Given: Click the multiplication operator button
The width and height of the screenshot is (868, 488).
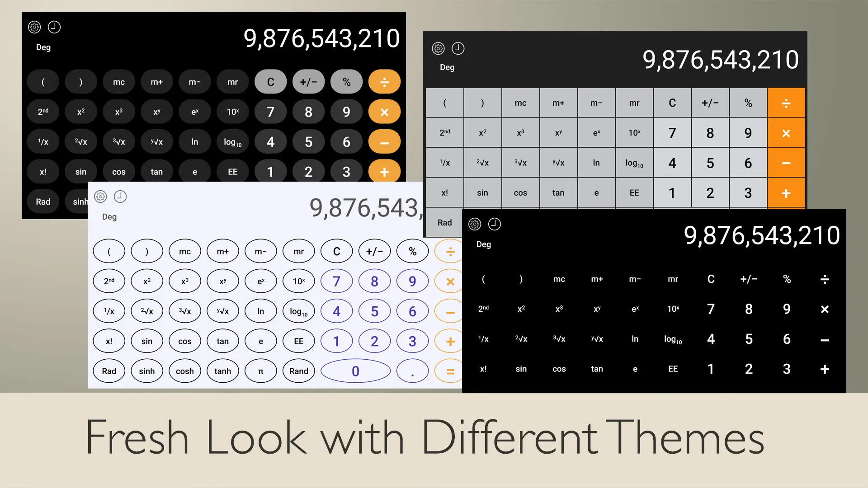Looking at the screenshot, I should tap(384, 112).
